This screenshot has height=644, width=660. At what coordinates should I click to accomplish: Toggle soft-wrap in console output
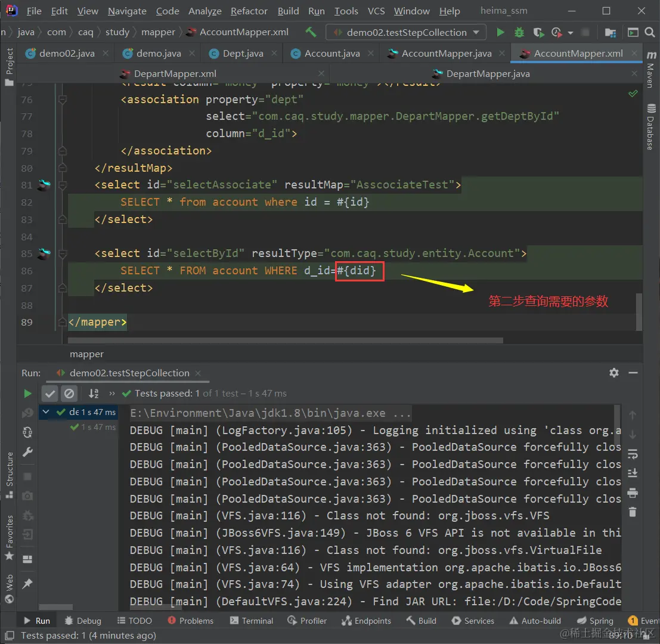click(633, 454)
